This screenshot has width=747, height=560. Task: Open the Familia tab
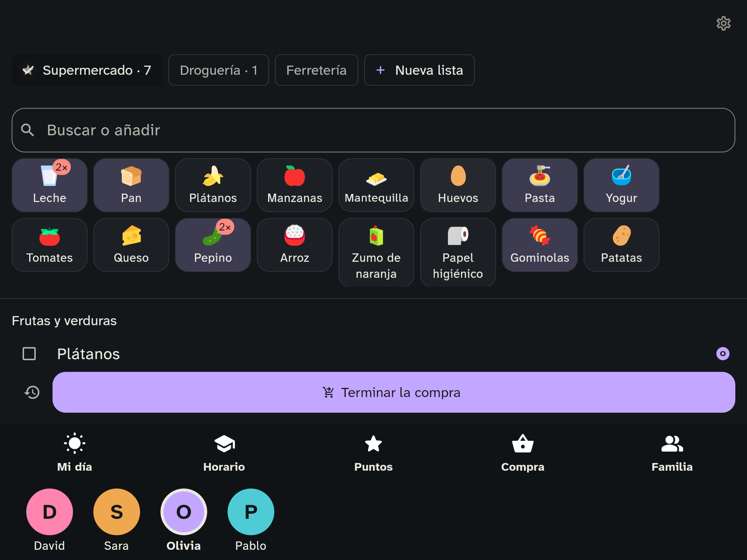(672, 453)
